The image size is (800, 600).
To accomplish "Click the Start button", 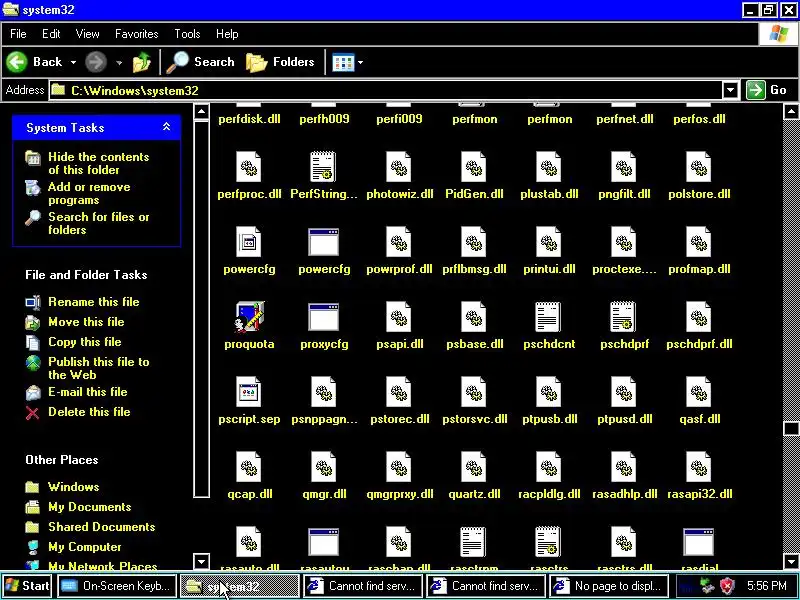I will point(27,586).
